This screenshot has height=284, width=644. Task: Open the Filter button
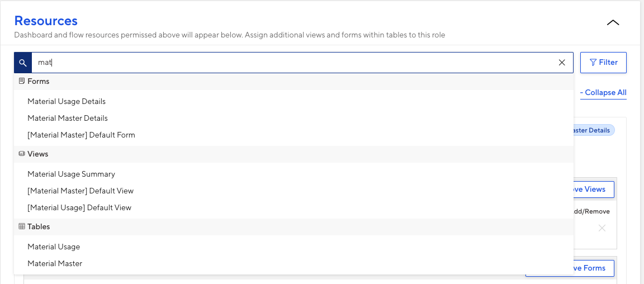click(603, 63)
